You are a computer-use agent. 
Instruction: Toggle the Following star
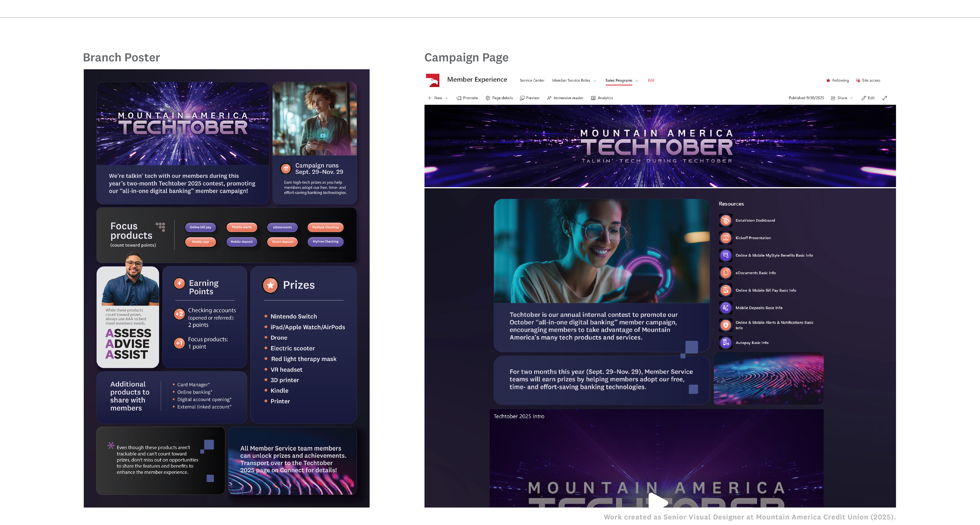tap(828, 80)
